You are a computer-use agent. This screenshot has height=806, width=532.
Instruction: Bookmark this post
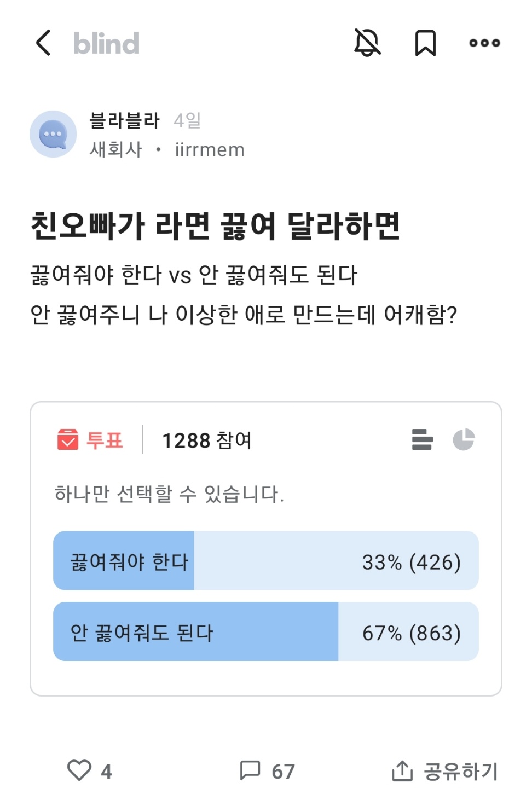[x=425, y=43]
